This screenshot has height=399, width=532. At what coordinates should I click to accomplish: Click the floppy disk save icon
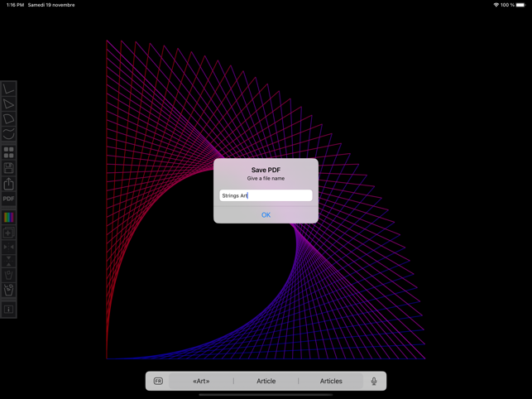click(8, 168)
